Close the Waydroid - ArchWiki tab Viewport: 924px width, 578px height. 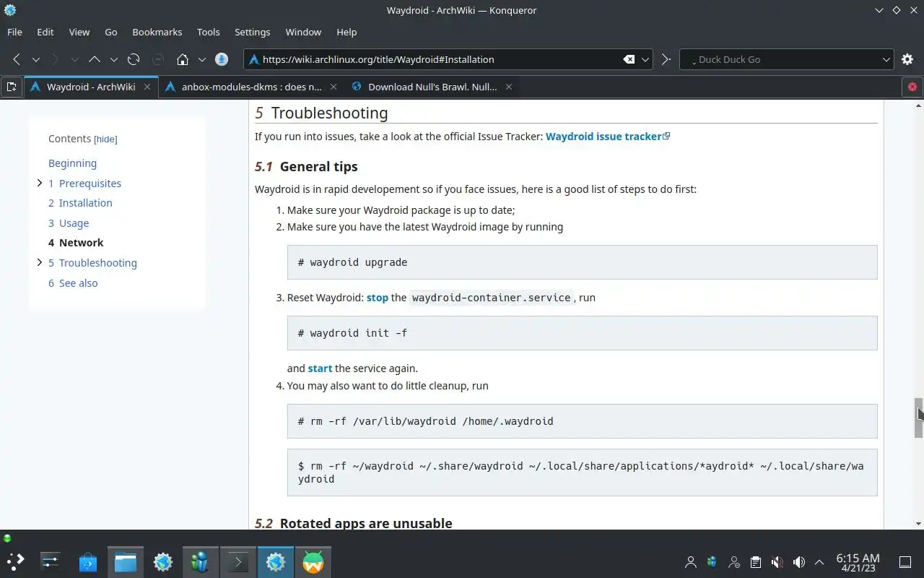[147, 87]
